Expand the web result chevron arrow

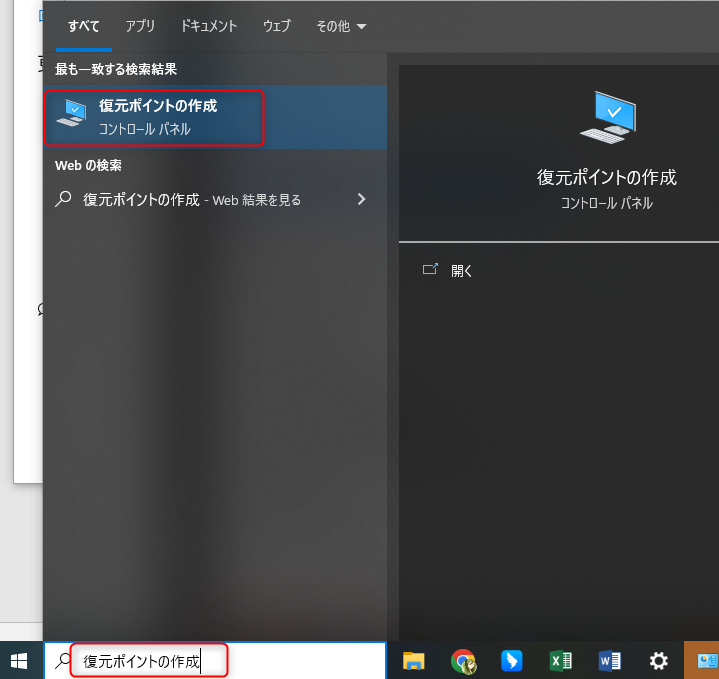(x=361, y=199)
